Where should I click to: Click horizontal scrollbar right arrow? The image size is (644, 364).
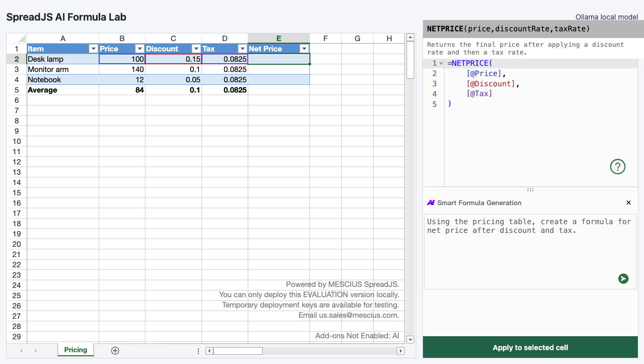[x=400, y=351]
